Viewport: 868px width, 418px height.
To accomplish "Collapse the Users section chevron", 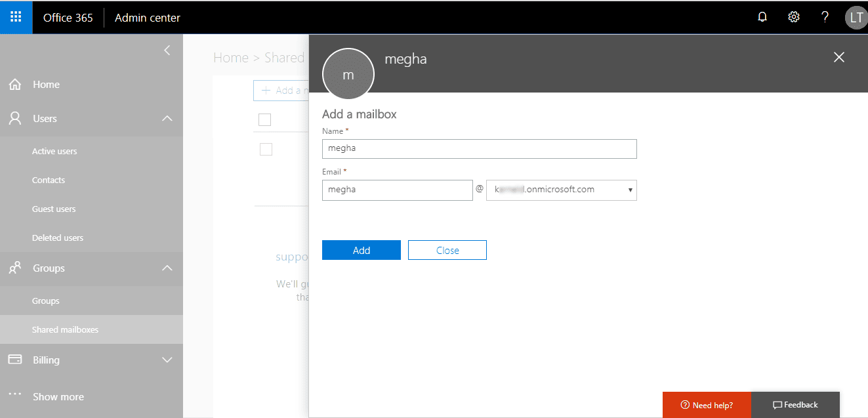I will click(x=167, y=119).
